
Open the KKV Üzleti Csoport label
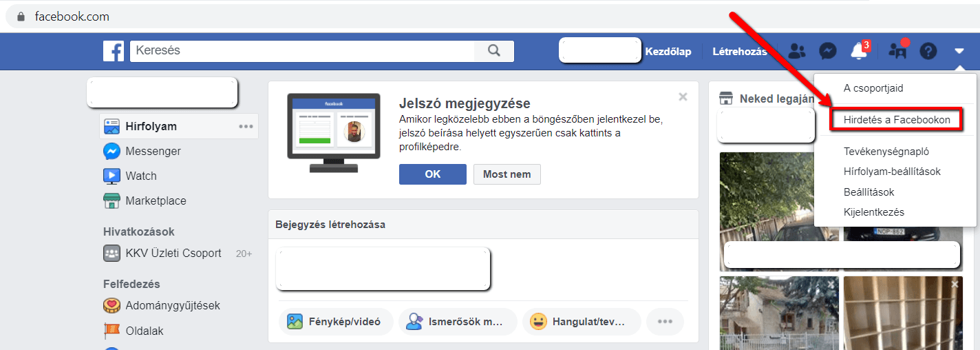pos(173,254)
